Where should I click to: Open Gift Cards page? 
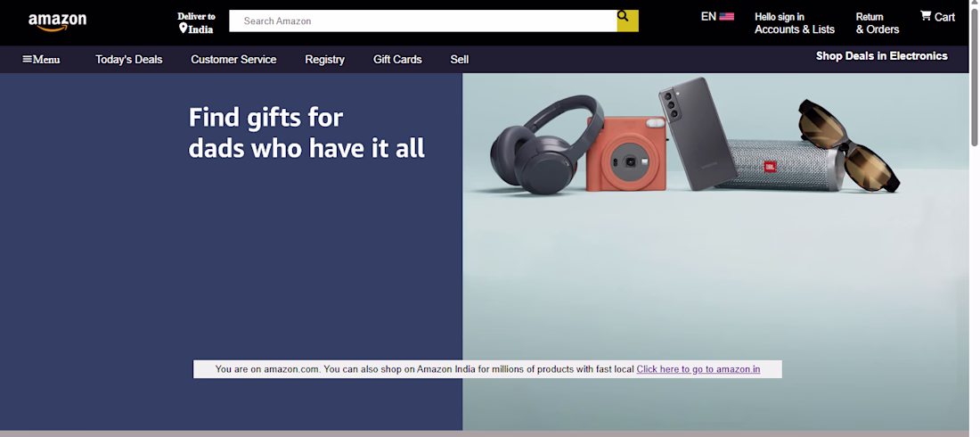click(397, 60)
